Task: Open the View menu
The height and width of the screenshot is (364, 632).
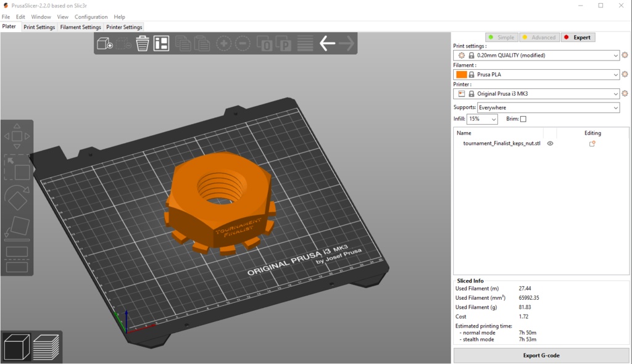Action: pyautogui.click(x=62, y=17)
